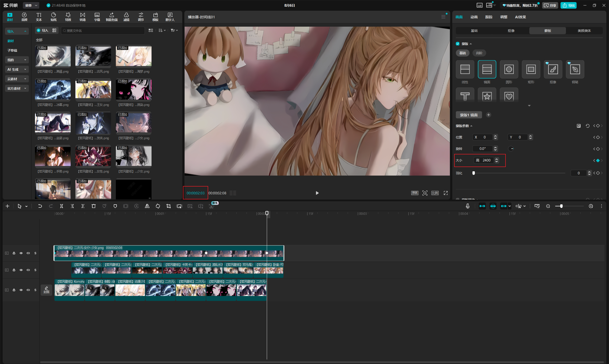Viewport: 609px width, 364px height.
Task: Delete the selected clip with trash icon
Action: point(94,206)
